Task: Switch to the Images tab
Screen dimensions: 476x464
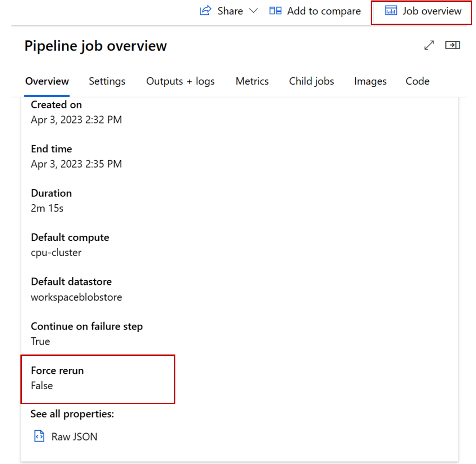Action: pyautogui.click(x=370, y=81)
